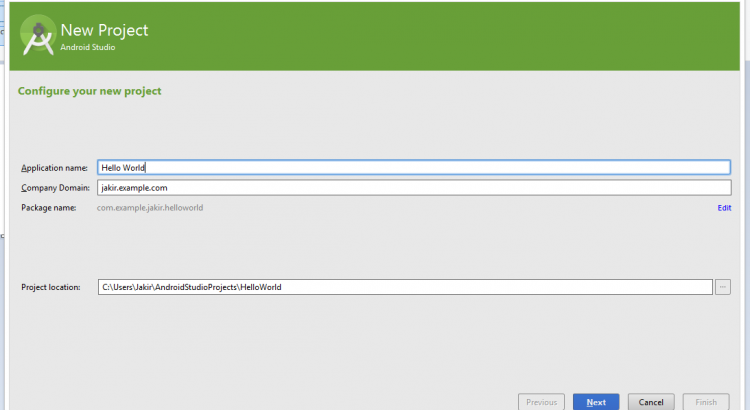Focus the Company Domain text field
This screenshot has height=410, width=750.
412,188
